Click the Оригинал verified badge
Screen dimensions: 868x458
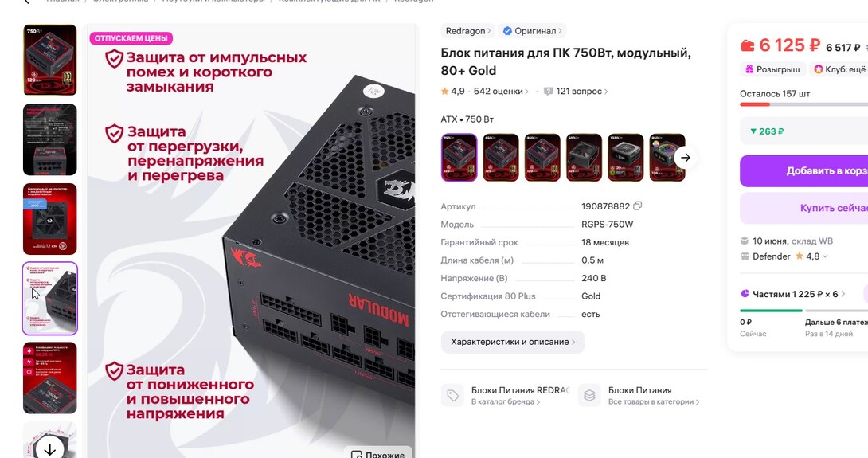point(531,31)
